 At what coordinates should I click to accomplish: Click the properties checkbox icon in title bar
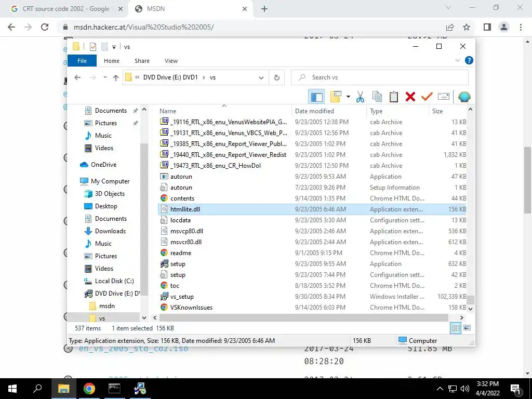click(x=93, y=46)
